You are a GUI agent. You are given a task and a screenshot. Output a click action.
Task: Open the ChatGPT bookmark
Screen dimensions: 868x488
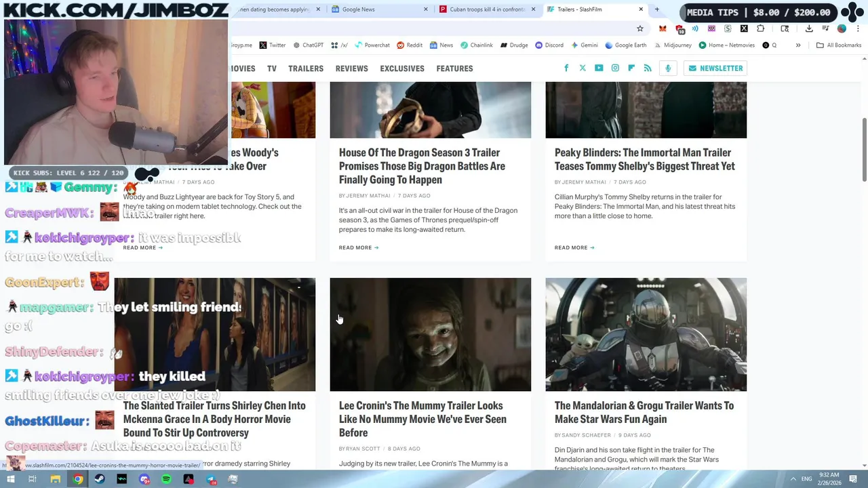point(309,45)
